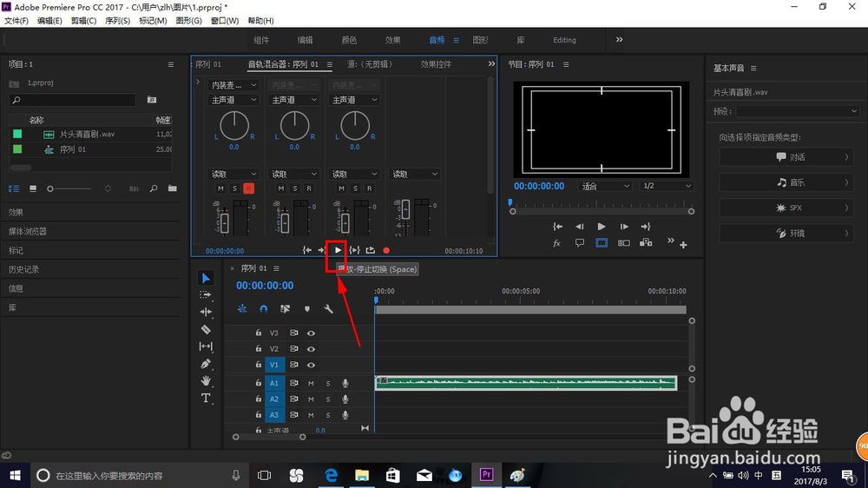This screenshot has width=868, height=488.
Task: Solo first audio mixer track (S)
Action: click(234, 188)
